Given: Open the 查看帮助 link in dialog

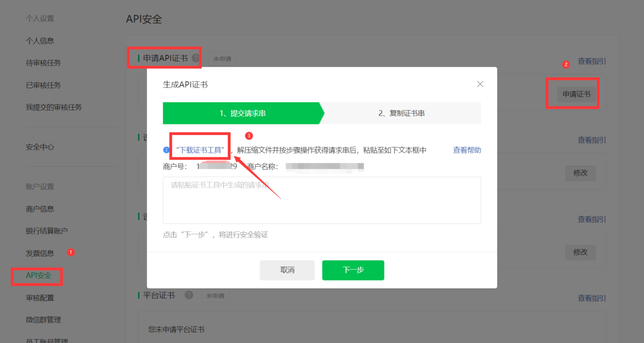Looking at the screenshot, I should tap(467, 150).
